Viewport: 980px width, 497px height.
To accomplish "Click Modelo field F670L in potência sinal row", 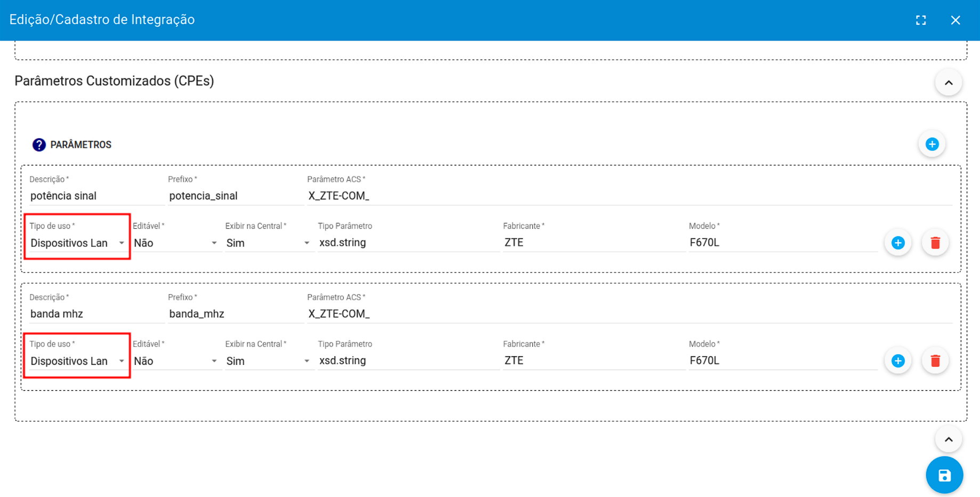I will coord(783,243).
